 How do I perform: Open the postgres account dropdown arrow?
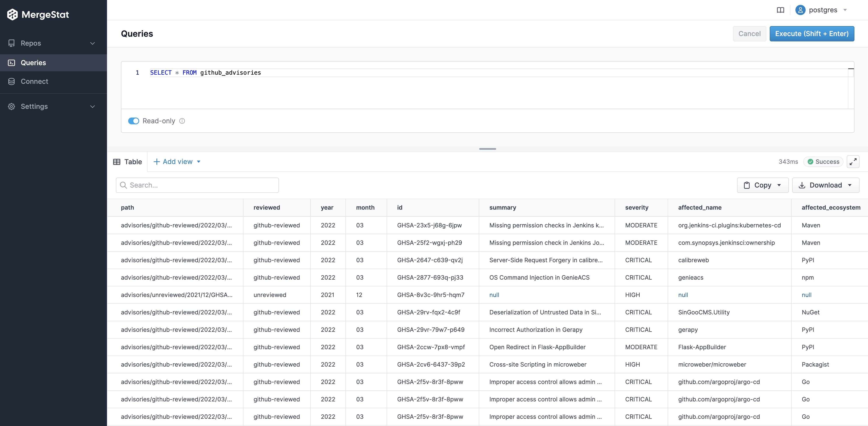click(845, 10)
